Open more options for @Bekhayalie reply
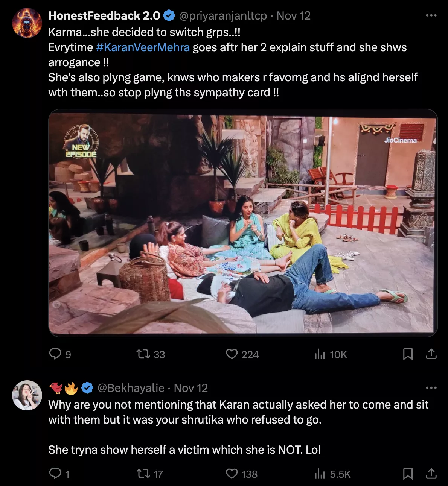Image resolution: width=448 pixels, height=486 pixels. click(x=431, y=388)
